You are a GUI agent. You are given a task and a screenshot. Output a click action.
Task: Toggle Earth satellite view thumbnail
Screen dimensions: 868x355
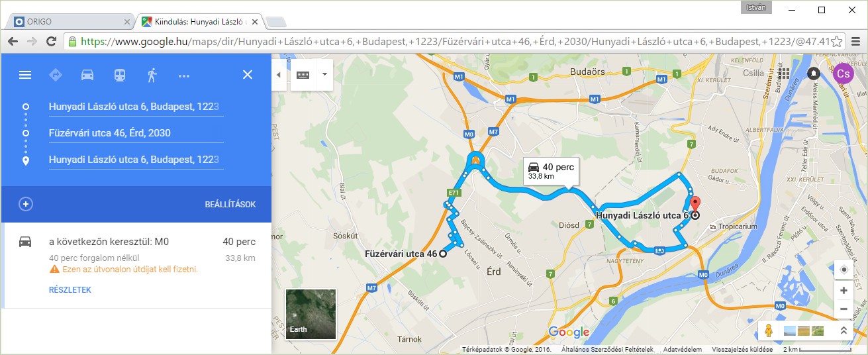coord(311,314)
